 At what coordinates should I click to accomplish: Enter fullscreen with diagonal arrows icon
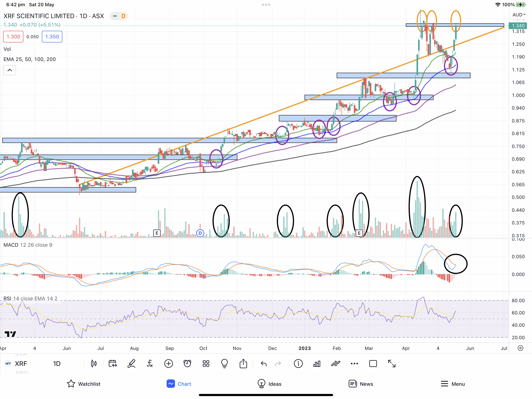pos(392,364)
